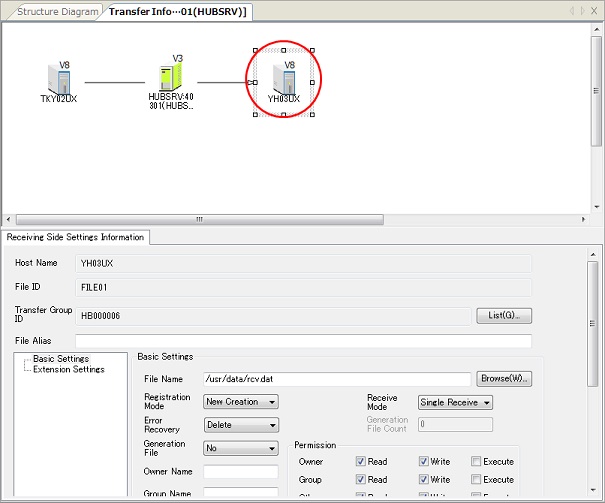Enable Owner Execute permission checkbox
This screenshot has width=605, height=503.
pos(476,462)
